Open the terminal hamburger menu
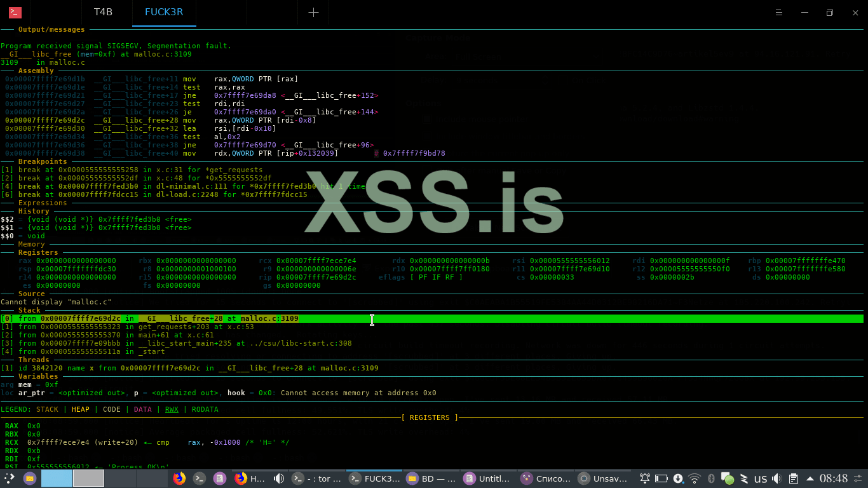Viewport: 868px width, 488px height. (x=780, y=13)
